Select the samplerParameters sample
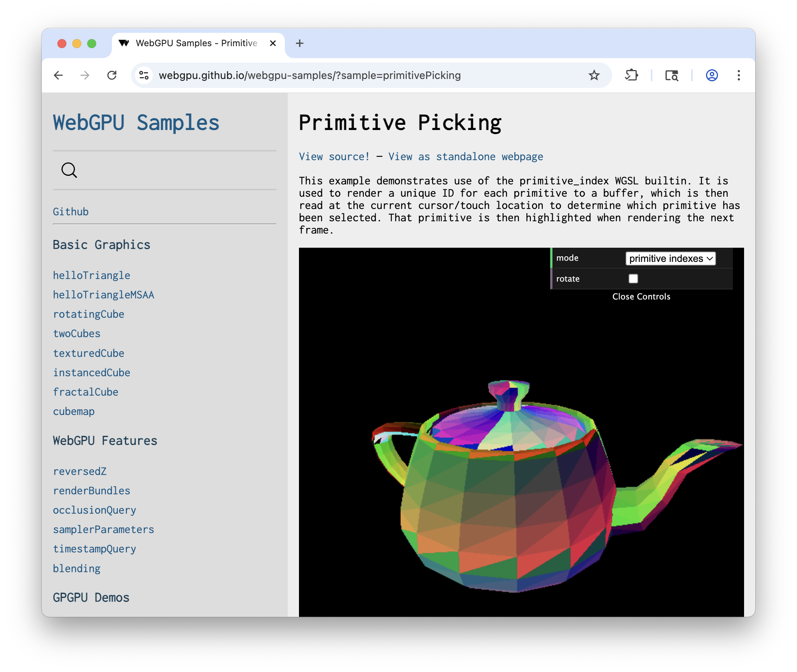This screenshot has width=797, height=672. click(104, 529)
